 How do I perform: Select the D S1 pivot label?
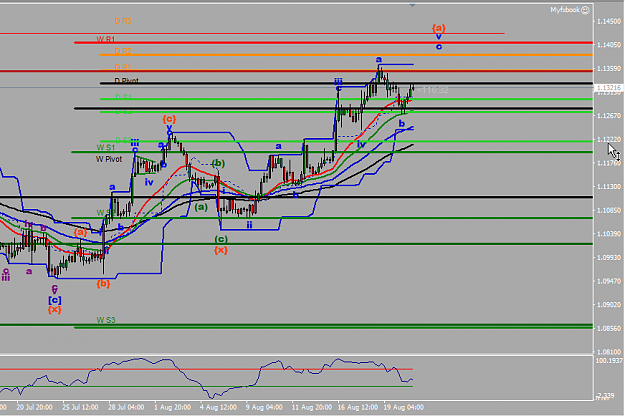pyautogui.click(x=123, y=97)
